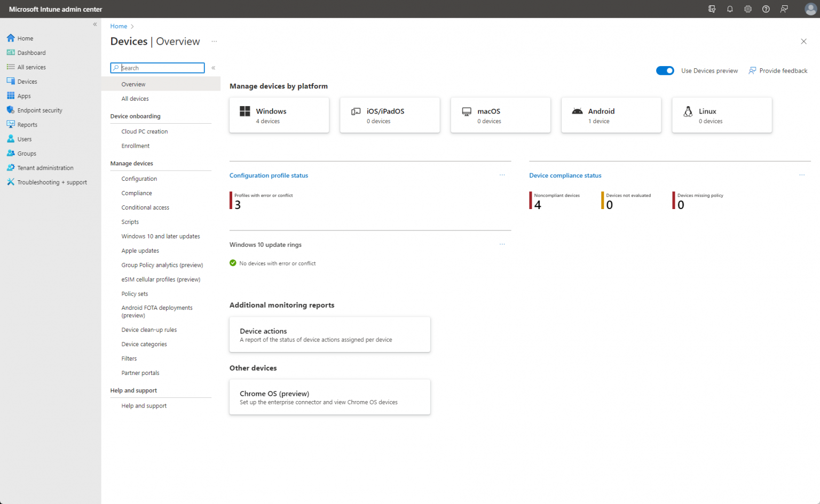The height and width of the screenshot is (504, 820).
Task: Click the Provide feedback link
Action: click(x=778, y=70)
